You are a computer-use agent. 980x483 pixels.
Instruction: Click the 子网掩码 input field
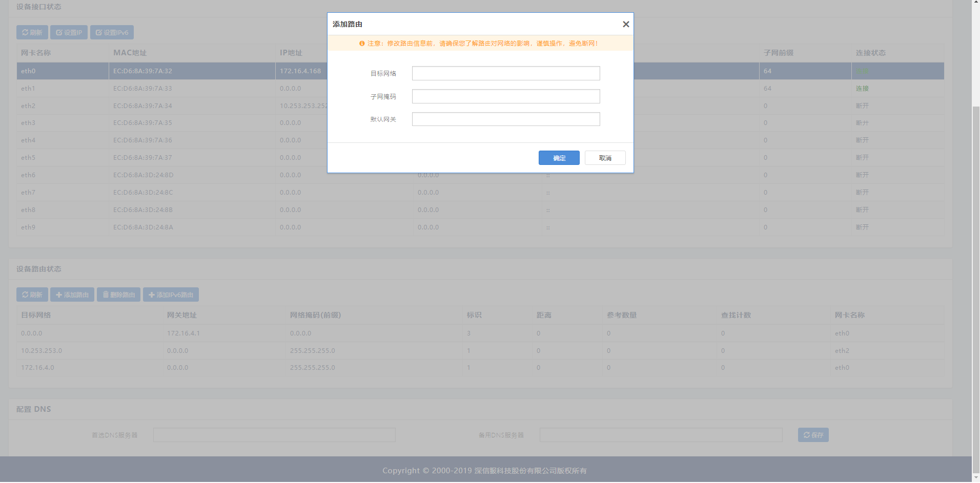(x=505, y=96)
